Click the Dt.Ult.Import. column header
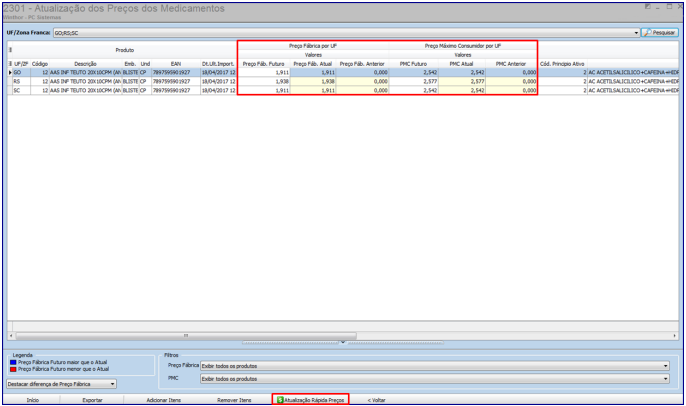 pyautogui.click(x=218, y=64)
